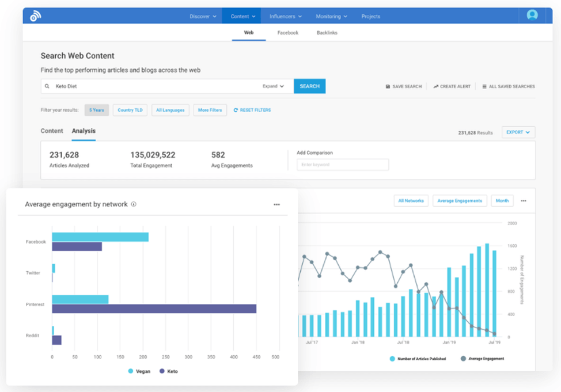Click the Add Comparison keyword field

[x=343, y=165]
